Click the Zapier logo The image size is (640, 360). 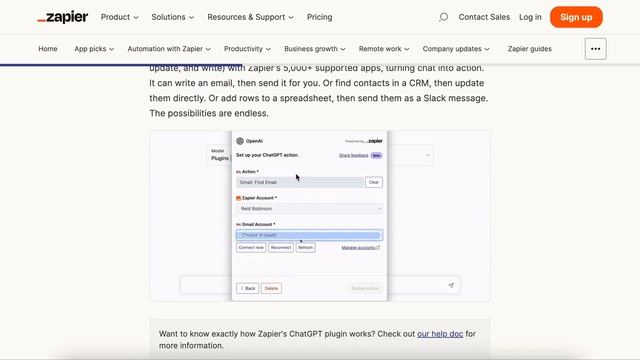62,17
